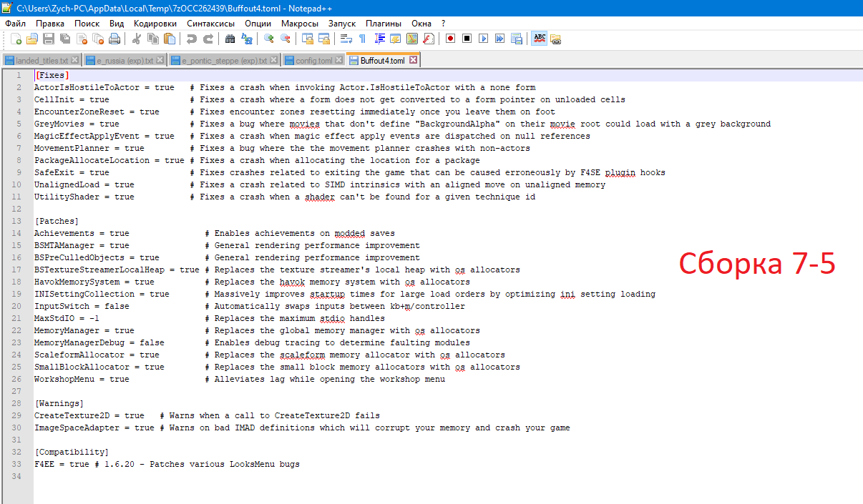
Task: Open Find with the binoculars icon
Action: [230, 39]
